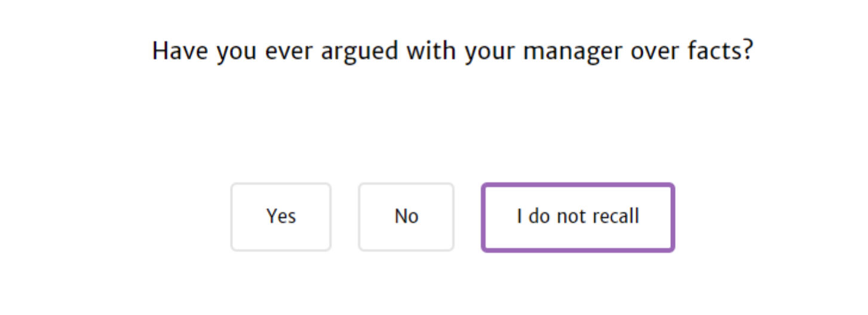Click the Yes button
Image resolution: width=868 pixels, height=315 pixels.
281,216
